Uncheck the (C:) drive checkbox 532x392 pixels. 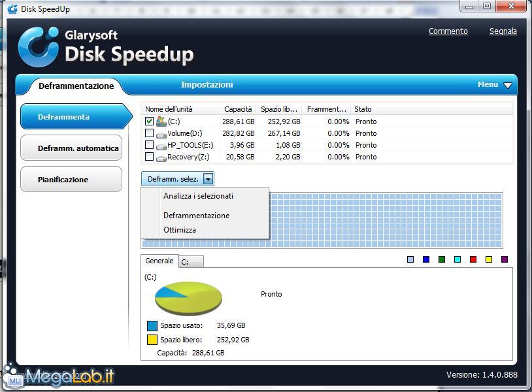tap(149, 122)
